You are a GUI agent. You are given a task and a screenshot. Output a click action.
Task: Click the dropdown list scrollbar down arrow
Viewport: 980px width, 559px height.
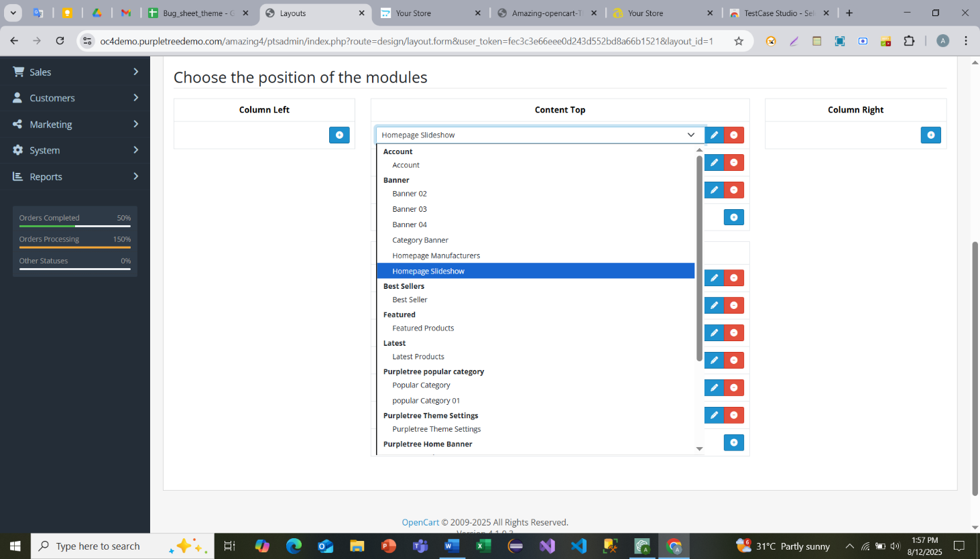point(699,448)
